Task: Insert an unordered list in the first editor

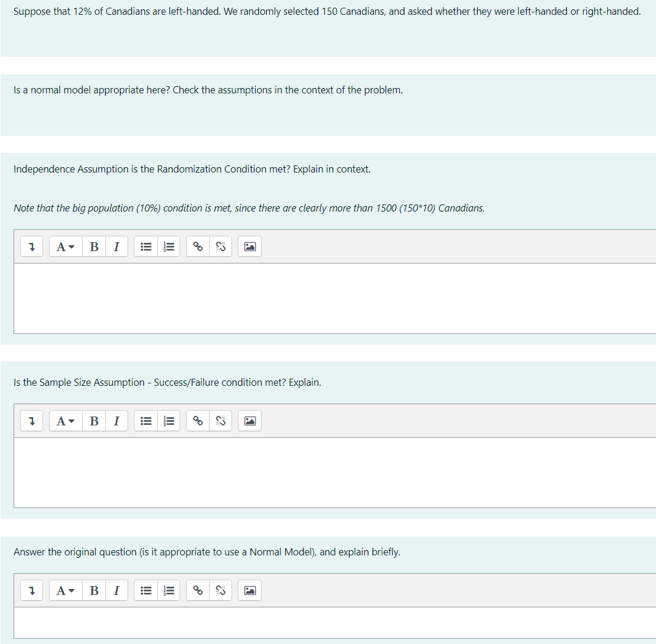Action: click(x=146, y=246)
